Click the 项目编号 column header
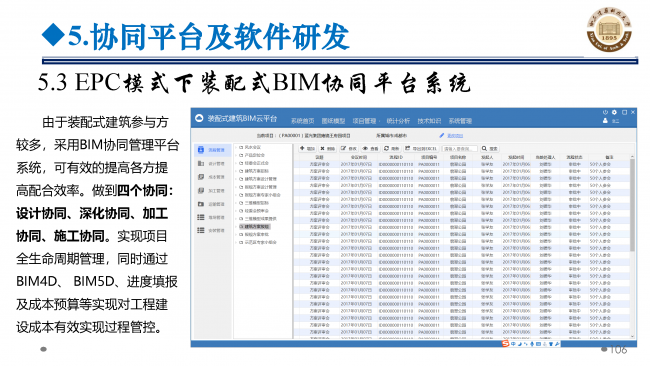 click(x=429, y=158)
